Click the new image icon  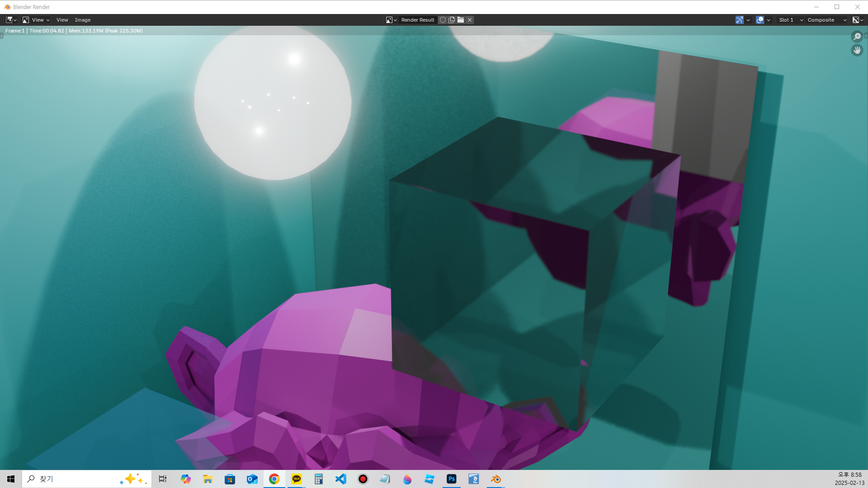tap(451, 20)
